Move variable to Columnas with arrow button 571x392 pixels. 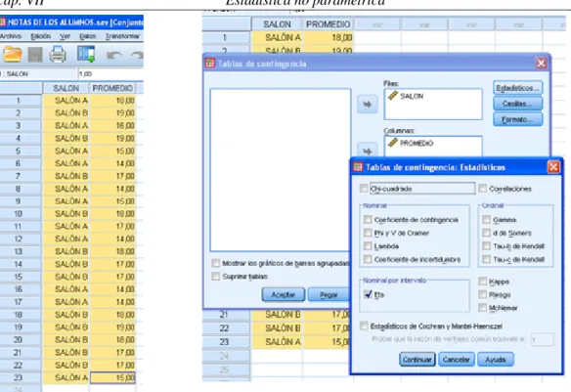(367, 152)
